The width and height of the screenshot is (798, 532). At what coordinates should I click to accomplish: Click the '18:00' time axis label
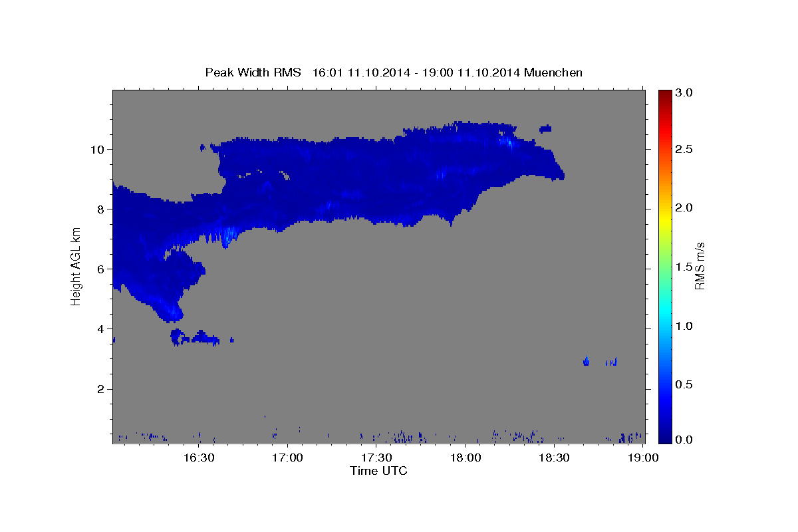click(465, 458)
